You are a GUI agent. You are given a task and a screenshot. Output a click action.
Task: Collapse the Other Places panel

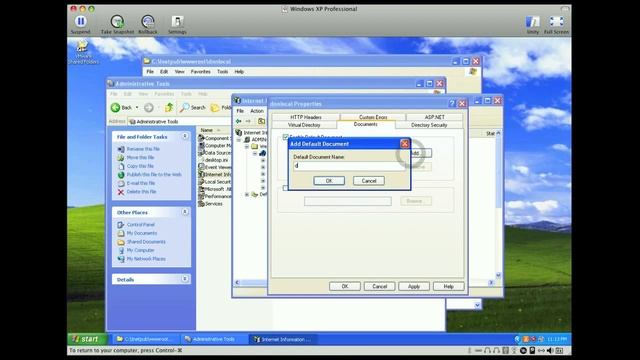[x=185, y=212]
